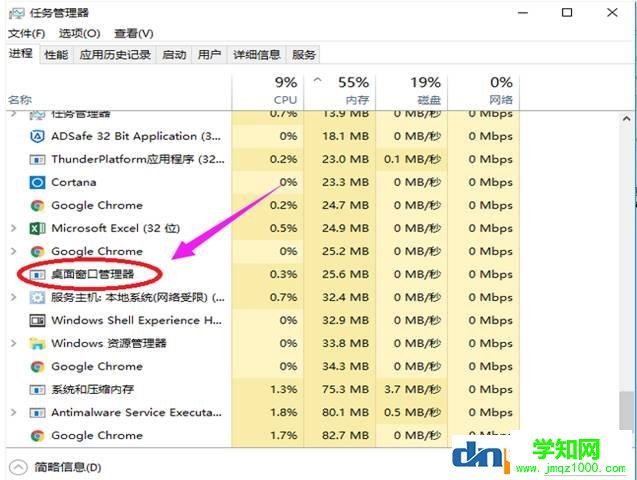Select ADSafe 32 Bit Application name

pos(136,136)
